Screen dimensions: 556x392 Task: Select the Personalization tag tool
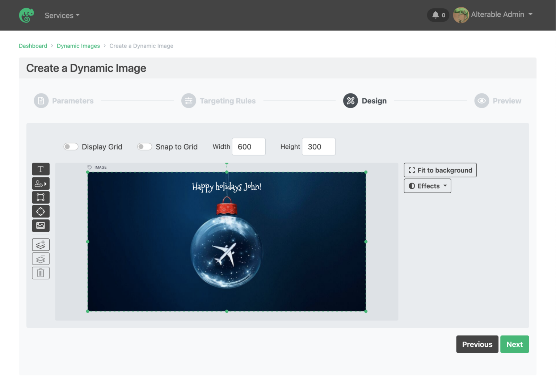(41, 184)
